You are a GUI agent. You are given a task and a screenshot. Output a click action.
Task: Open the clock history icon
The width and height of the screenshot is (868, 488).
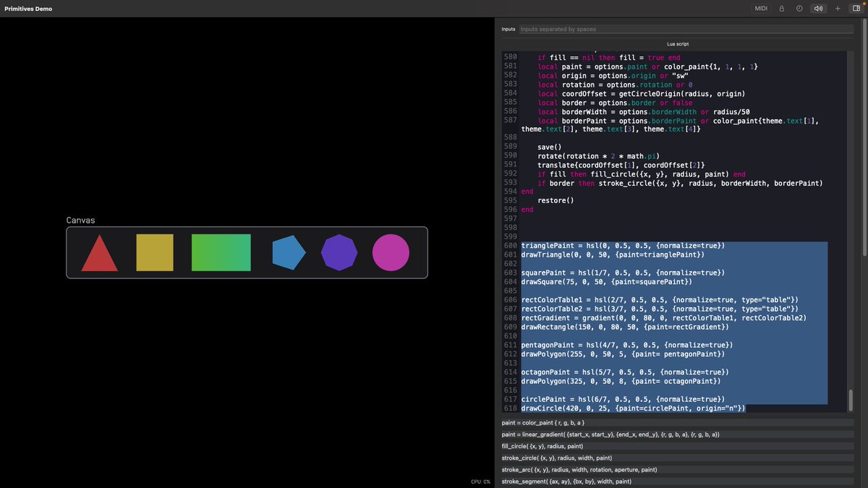click(799, 9)
